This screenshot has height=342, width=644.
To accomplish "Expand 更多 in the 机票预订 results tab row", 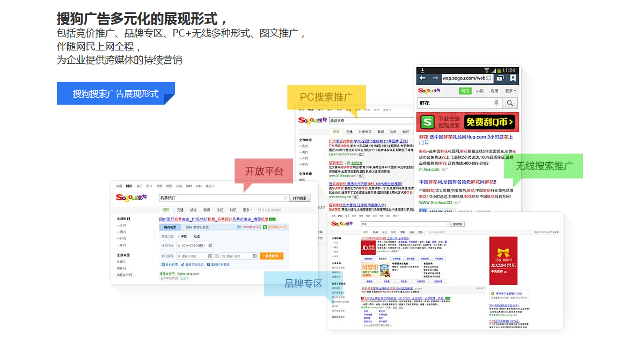I will pyautogui.click(x=247, y=210).
